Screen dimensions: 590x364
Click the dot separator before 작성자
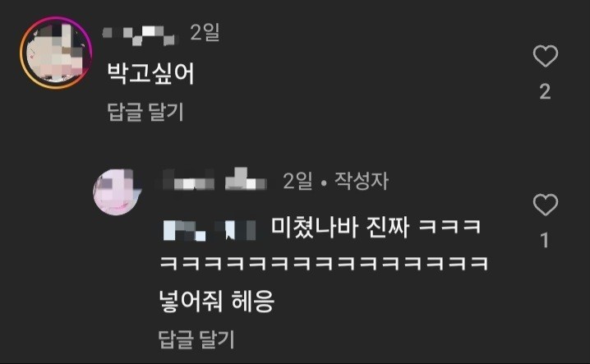click(x=324, y=183)
